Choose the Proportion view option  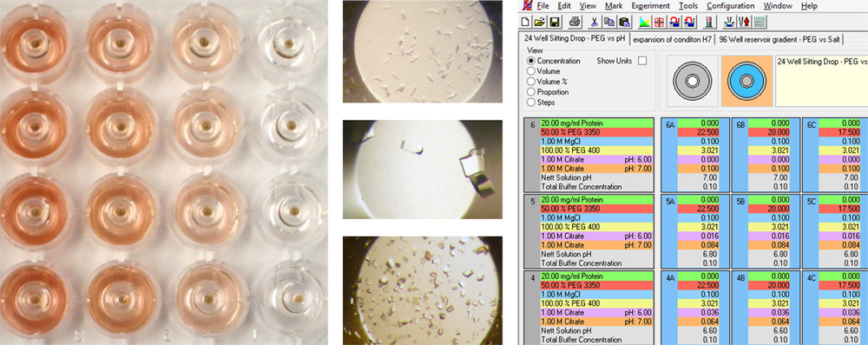pyautogui.click(x=531, y=92)
